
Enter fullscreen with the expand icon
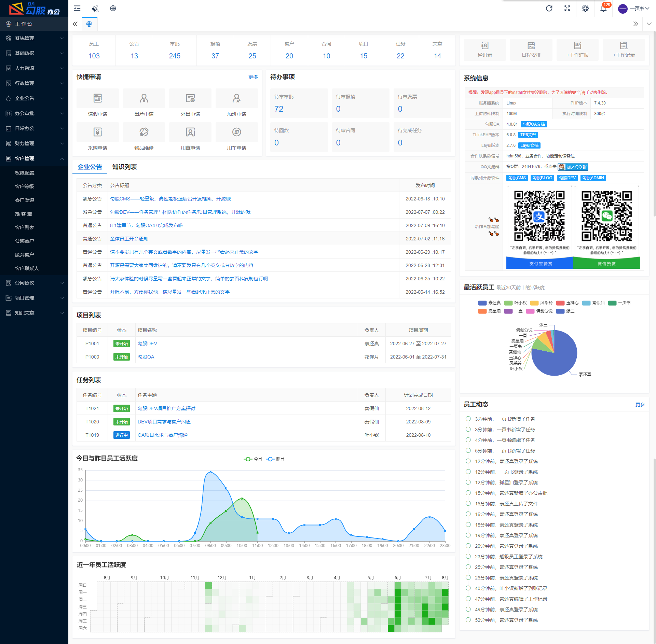click(x=567, y=9)
